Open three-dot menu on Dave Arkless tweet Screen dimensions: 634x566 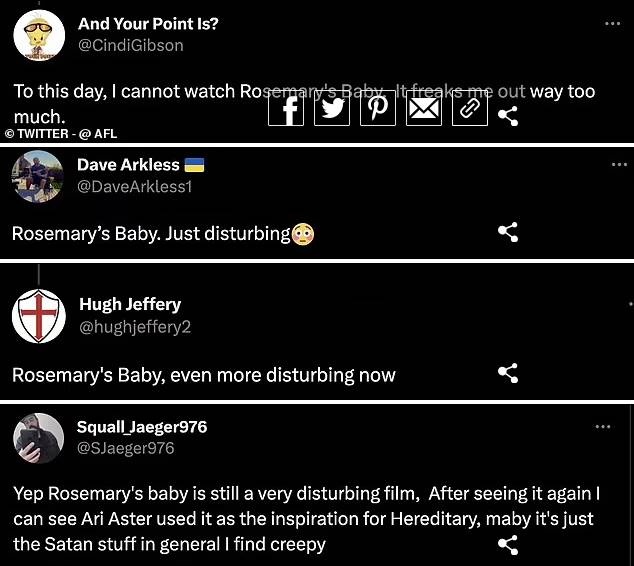pyautogui.click(x=619, y=164)
